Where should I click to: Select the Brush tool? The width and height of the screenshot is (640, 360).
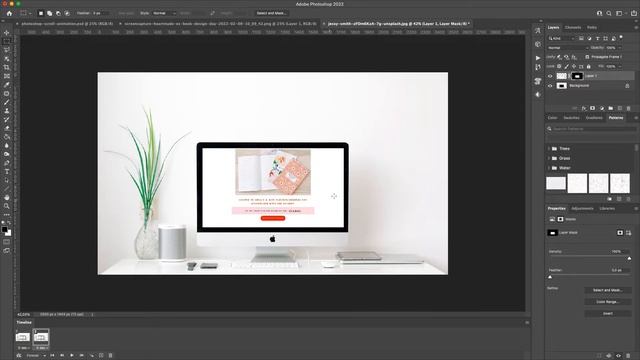click(x=7, y=102)
